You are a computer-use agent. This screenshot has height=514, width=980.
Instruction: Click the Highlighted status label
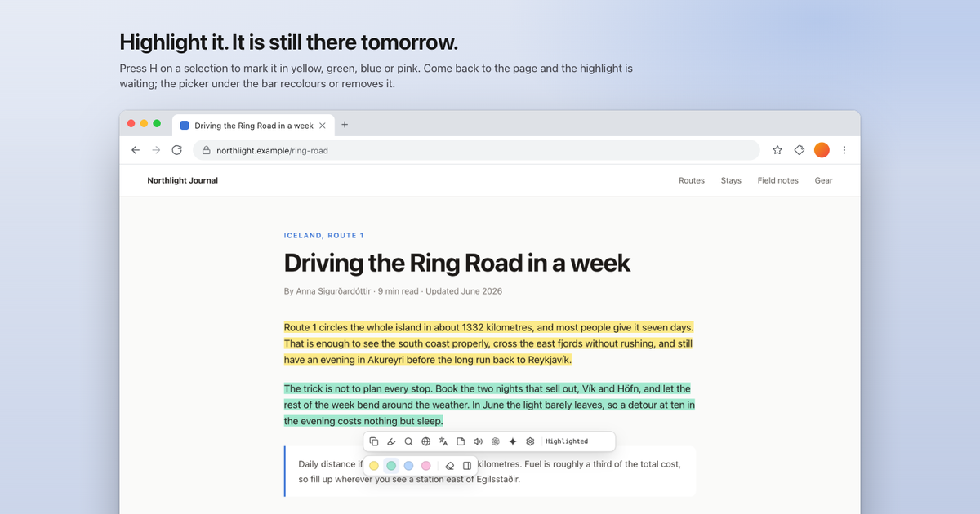[567, 441]
